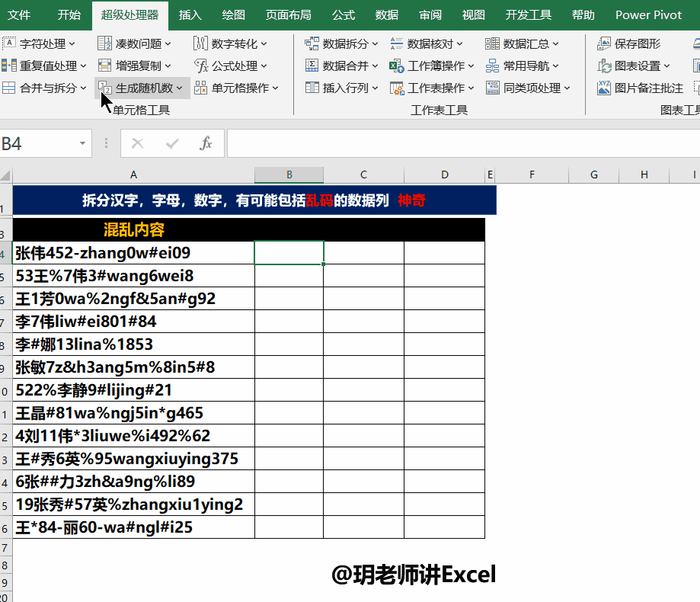Click the 超级处理器 tab

click(x=130, y=14)
